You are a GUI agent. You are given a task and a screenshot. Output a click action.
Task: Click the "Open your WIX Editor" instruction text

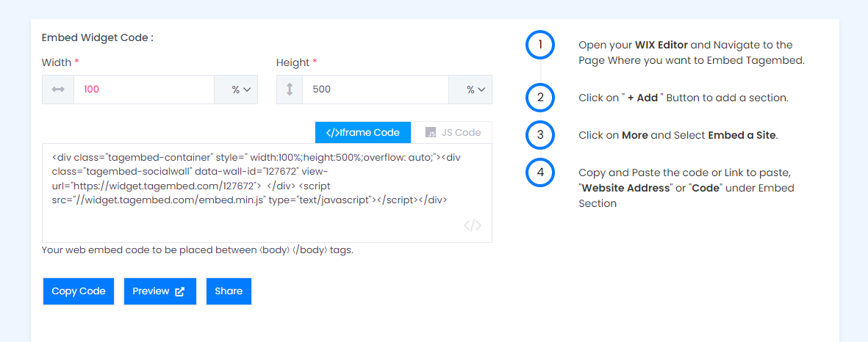(691, 53)
